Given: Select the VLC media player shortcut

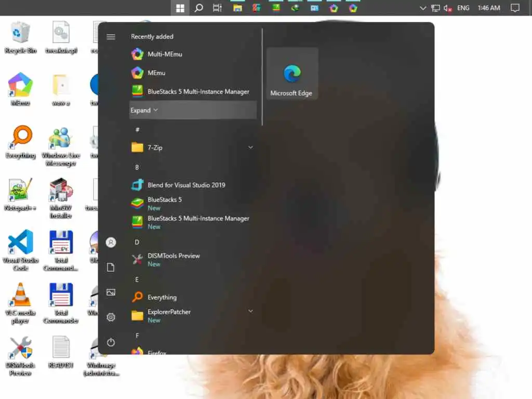Looking at the screenshot, I should [x=20, y=303].
